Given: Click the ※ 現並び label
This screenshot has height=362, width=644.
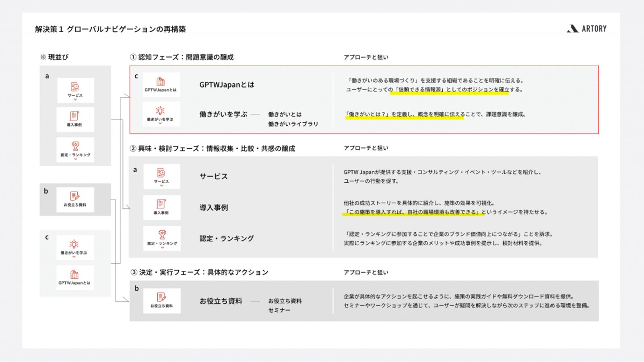Looking at the screenshot, I should pyautogui.click(x=54, y=57).
